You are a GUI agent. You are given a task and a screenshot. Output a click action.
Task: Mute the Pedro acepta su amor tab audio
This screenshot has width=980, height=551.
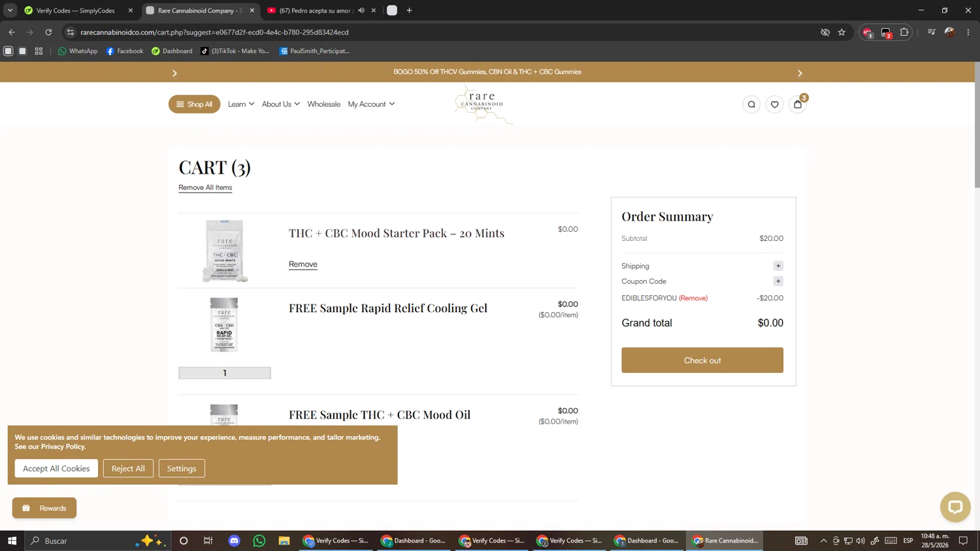(x=361, y=10)
